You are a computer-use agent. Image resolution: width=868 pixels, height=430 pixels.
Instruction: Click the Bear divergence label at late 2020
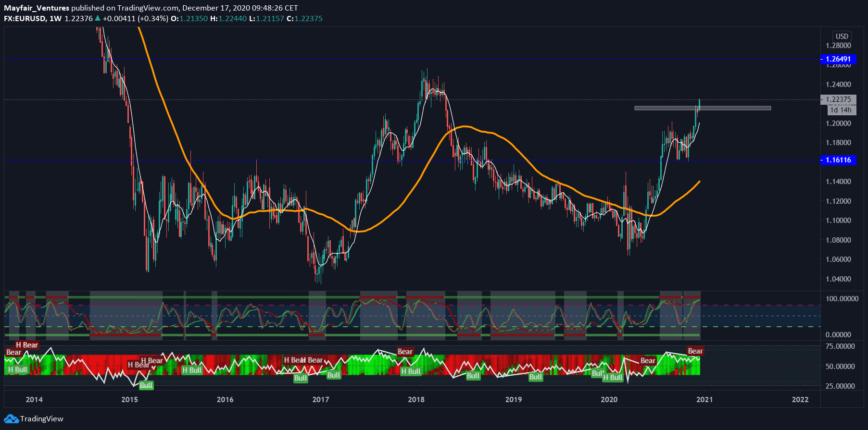pos(695,351)
